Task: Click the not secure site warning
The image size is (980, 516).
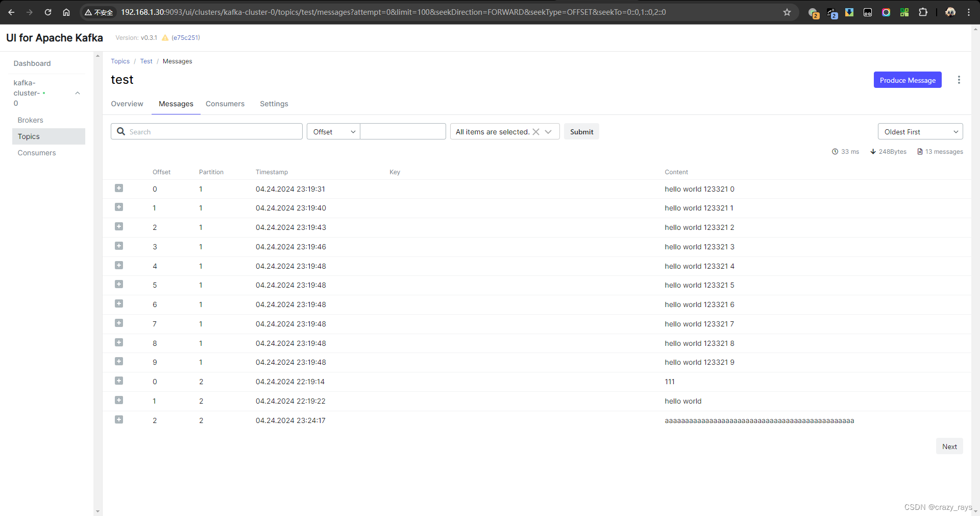Action: click(99, 12)
